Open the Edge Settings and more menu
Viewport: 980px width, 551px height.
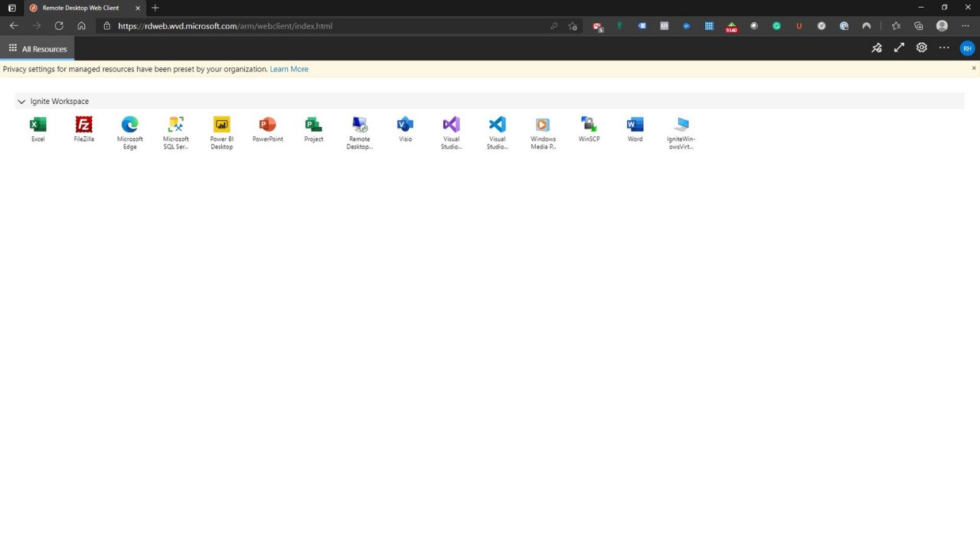[965, 25]
